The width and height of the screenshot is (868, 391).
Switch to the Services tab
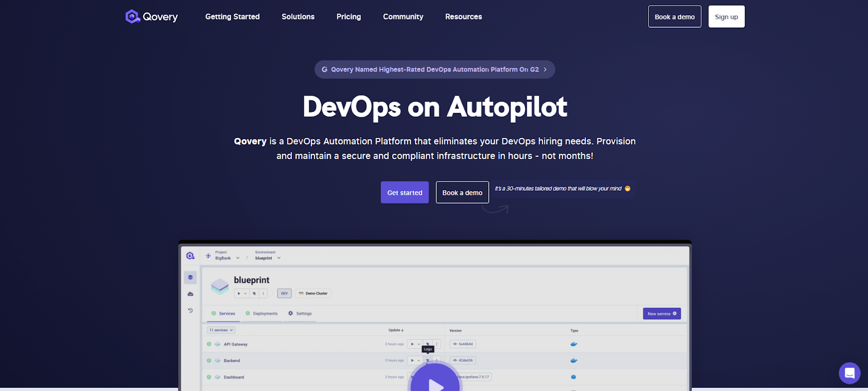[x=224, y=313]
